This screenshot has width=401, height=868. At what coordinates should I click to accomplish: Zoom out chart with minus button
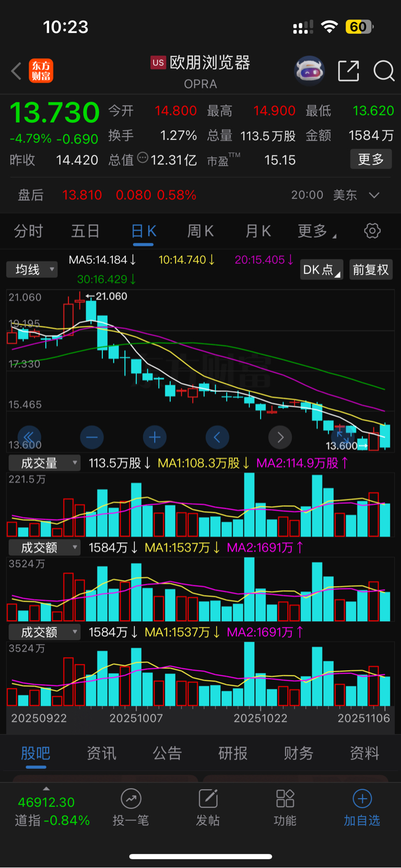[x=92, y=437]
